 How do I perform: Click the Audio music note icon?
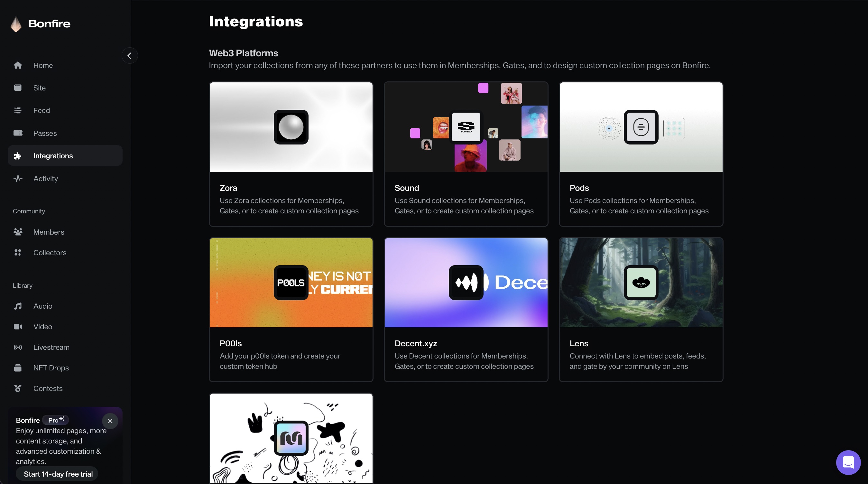[x=18, y=306]
